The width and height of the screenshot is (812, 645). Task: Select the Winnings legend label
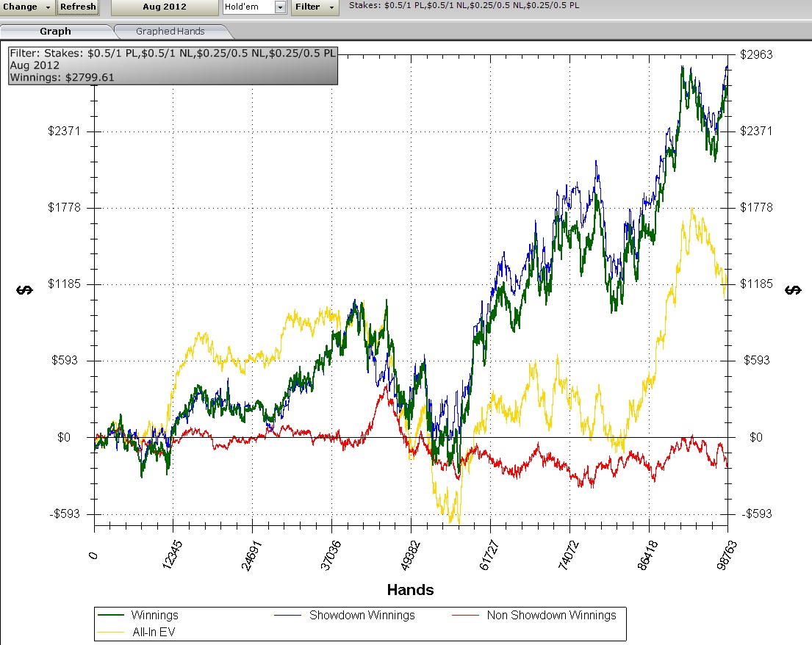[x=154, y=616]
